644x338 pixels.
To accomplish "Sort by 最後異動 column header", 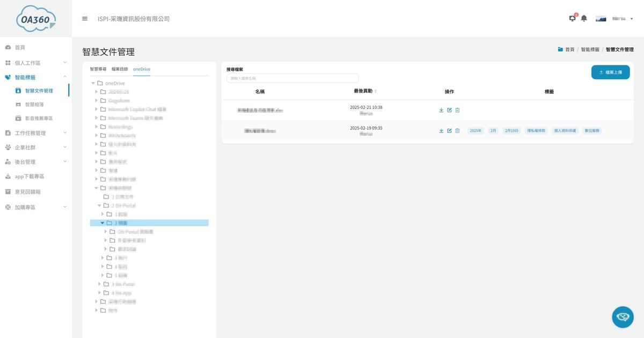I will [x=365, y=91].
